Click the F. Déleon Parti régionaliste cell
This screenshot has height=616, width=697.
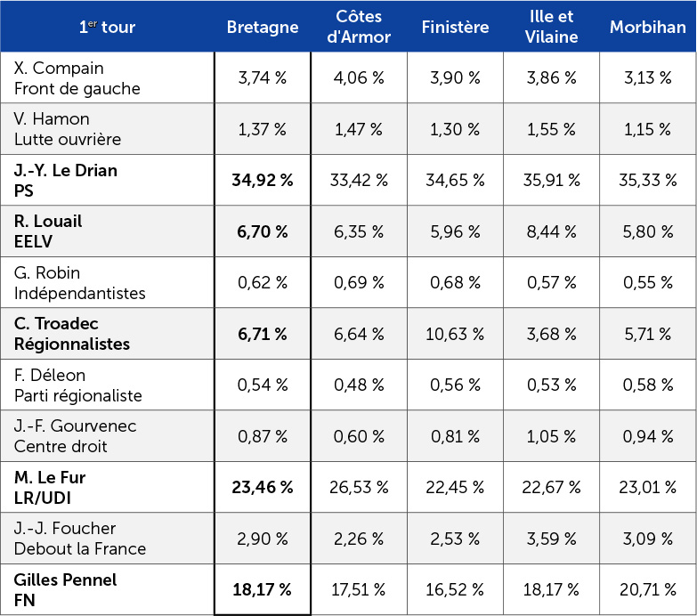[x=107, y=385]
